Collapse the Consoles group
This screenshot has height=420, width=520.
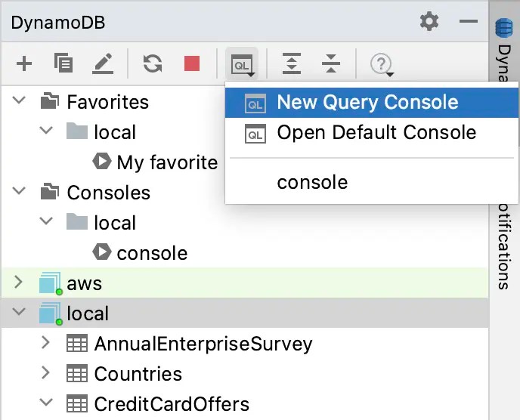(19, 191)
